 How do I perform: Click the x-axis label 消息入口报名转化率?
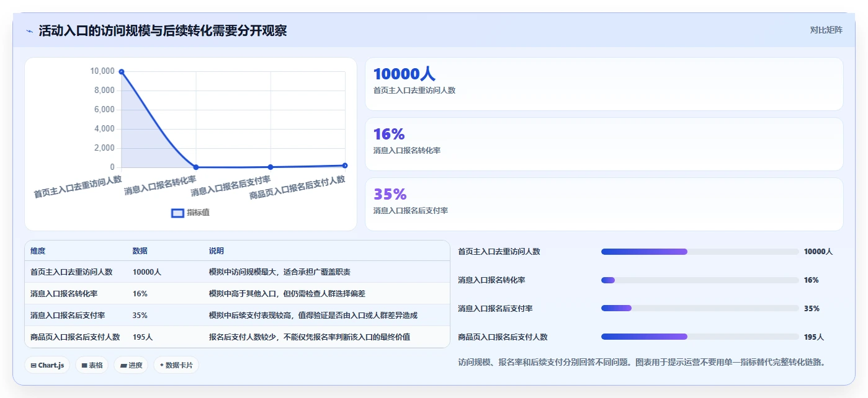click(x=160, y=185)
